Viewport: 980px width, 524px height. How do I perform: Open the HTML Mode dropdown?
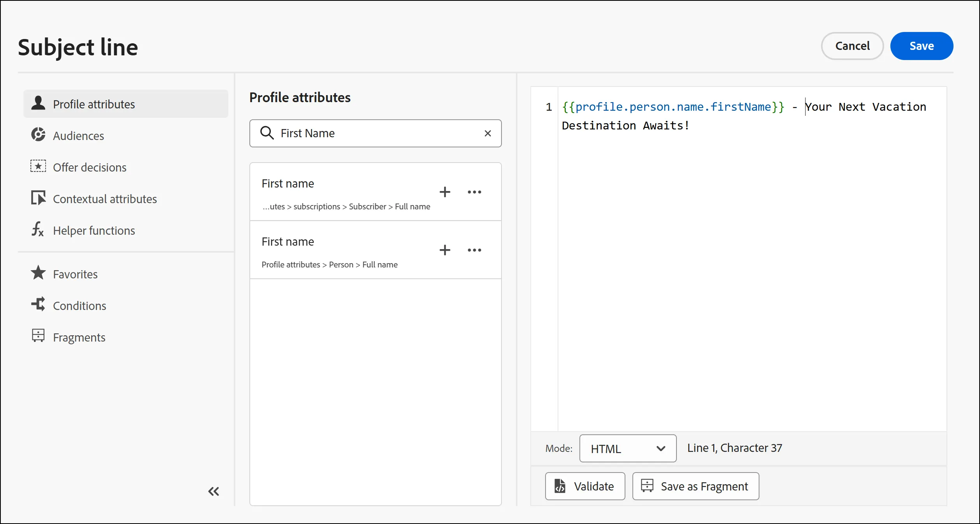coord(628,448)
